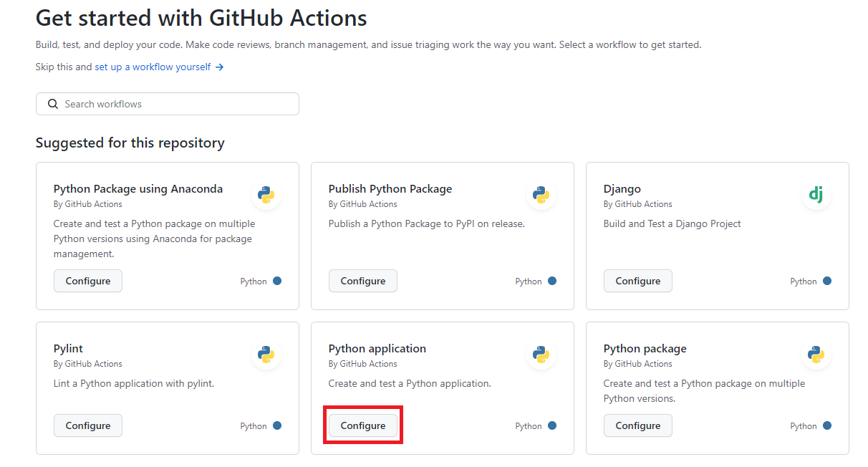Click the Python Package using Anaconda title
The width and height of the screenshot is (868, 467).
point(138,189)
